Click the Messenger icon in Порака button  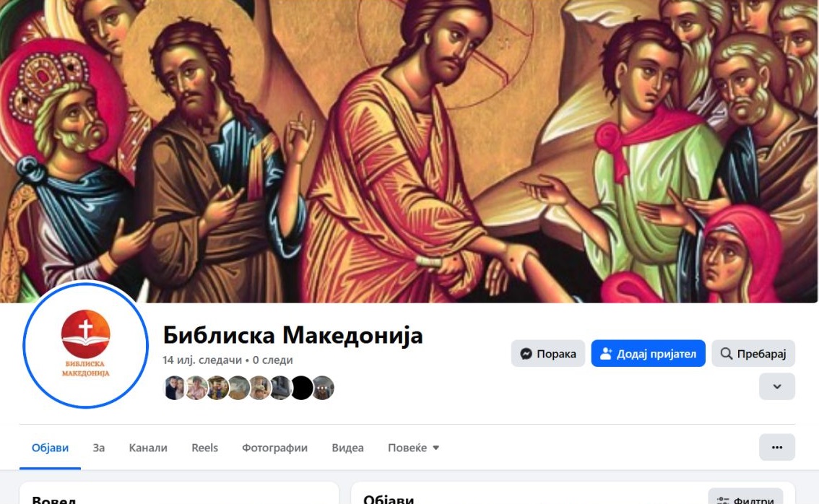[x=526, y=354]
